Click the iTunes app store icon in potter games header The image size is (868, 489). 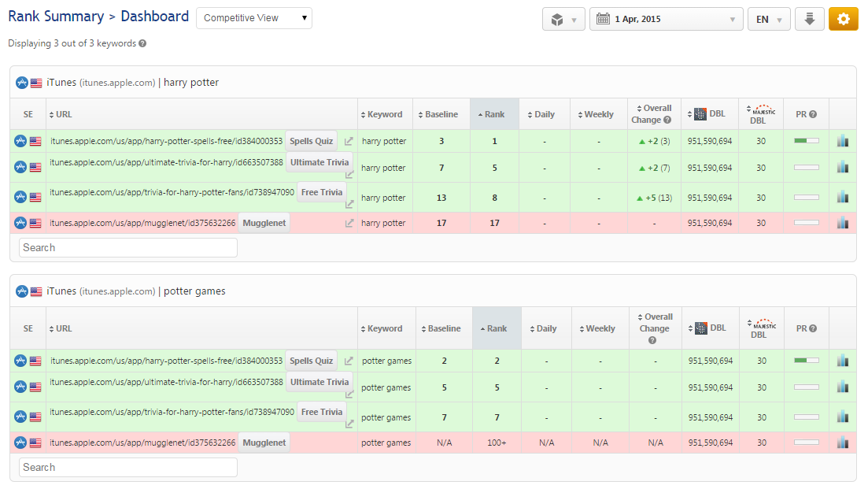pyautogui.click(x=21, y=291)
